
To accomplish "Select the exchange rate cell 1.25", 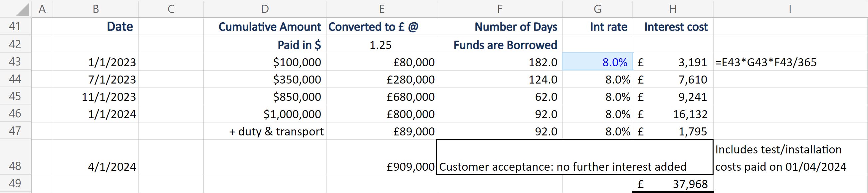I will [x=381, y=45].
